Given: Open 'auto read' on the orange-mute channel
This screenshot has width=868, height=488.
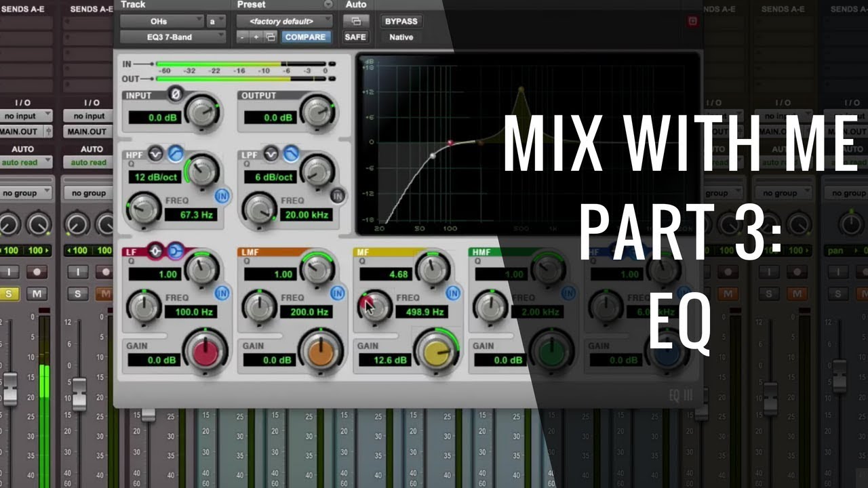Looking at the screenshot, I should tap(89, 162).
